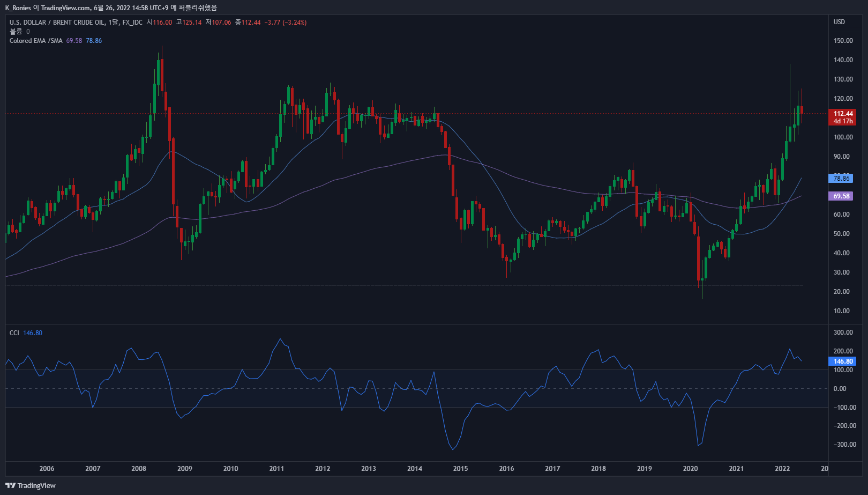
Task: Click the purple 69.58 tag on price axis
Action: pos(841,196)
